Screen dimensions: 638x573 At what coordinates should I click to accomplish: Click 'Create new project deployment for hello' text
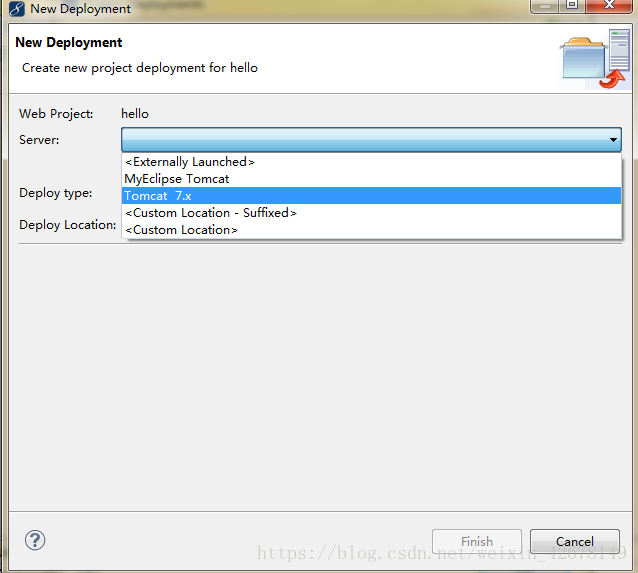point(140,68)
